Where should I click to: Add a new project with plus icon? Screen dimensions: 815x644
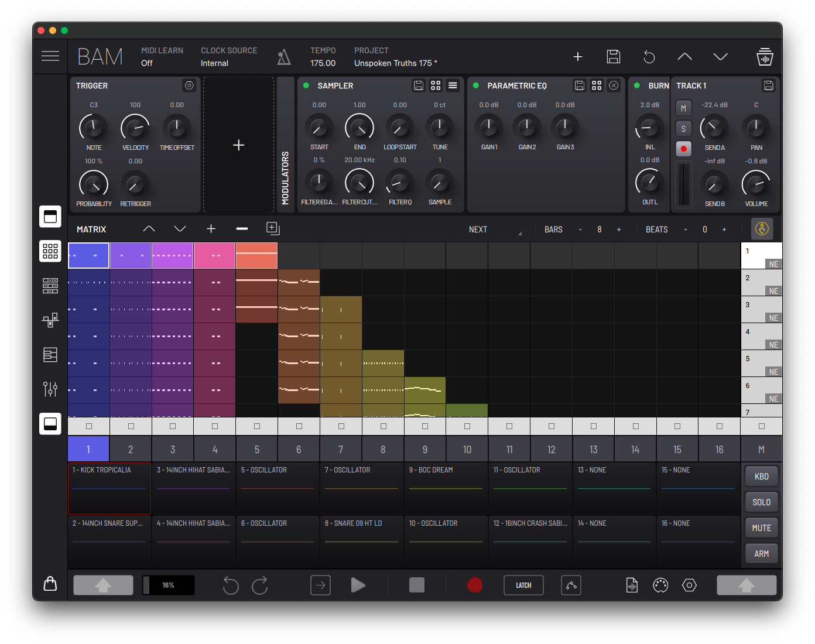pyautogui.click(x=578, y=57)
